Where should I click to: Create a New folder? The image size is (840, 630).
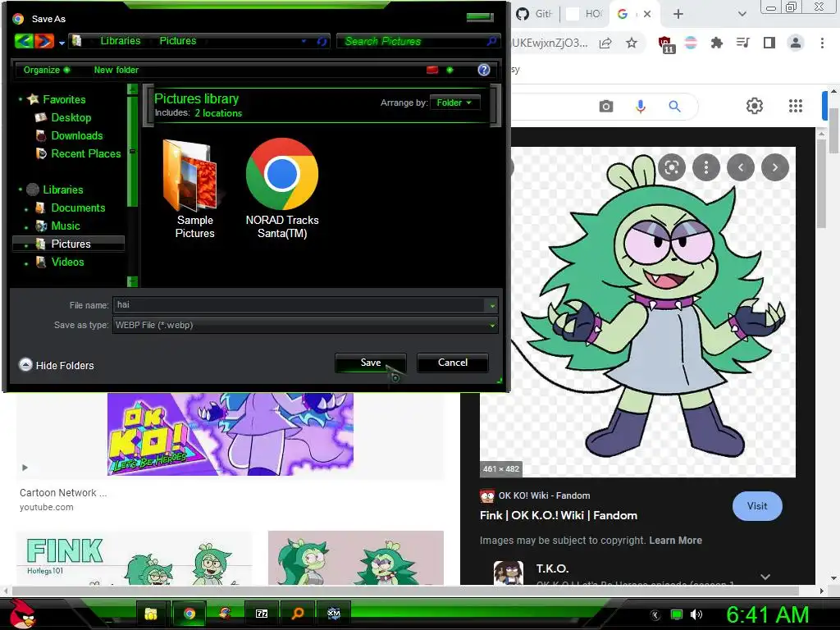pyautogui.click(x=116, y=70)
